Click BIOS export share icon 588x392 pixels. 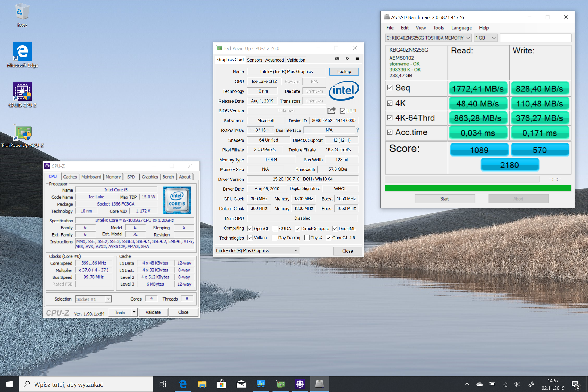pyautogui.click(x=331, y=111)
